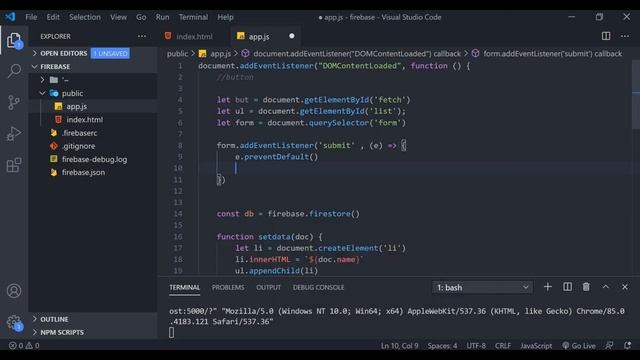
Task: Click DOMContentLoaded callback breadcrumb
Action: point(351,54)
